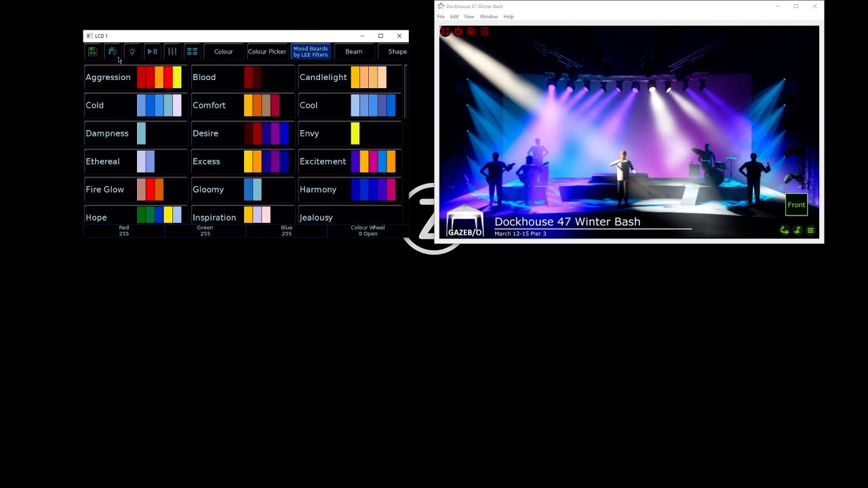This screenshot has width=868, height=488.
Task: Open the green hamburger menu in visualiser
Action: (810, 230)
